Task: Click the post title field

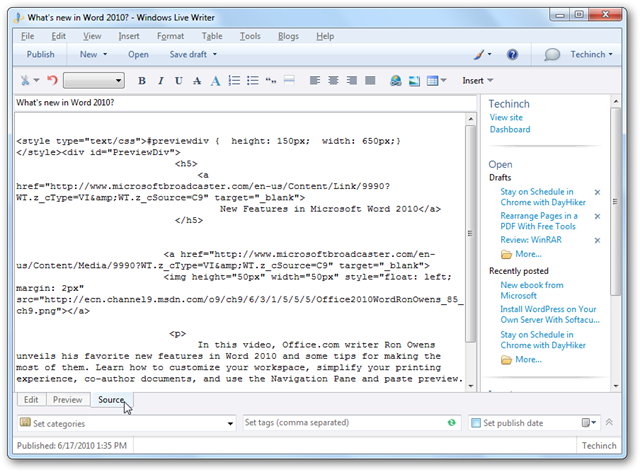Action: (x=245, y=102)
